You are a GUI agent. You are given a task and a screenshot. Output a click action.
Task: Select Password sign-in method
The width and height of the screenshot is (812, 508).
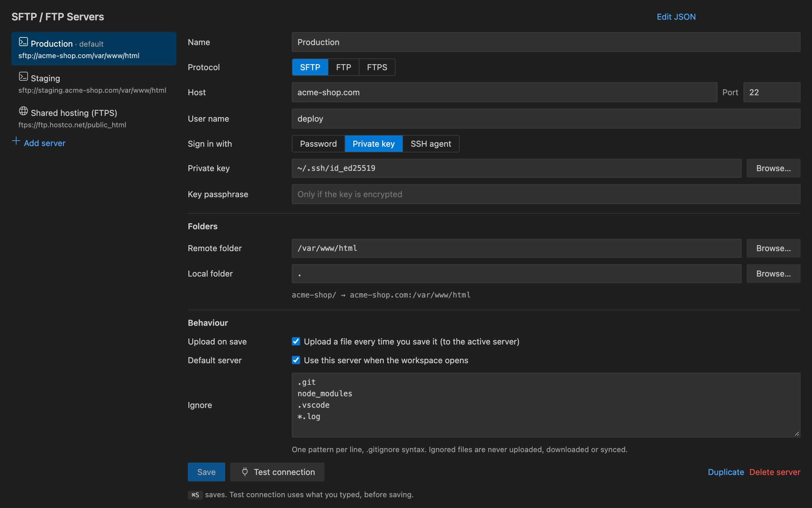click(318, 144)
